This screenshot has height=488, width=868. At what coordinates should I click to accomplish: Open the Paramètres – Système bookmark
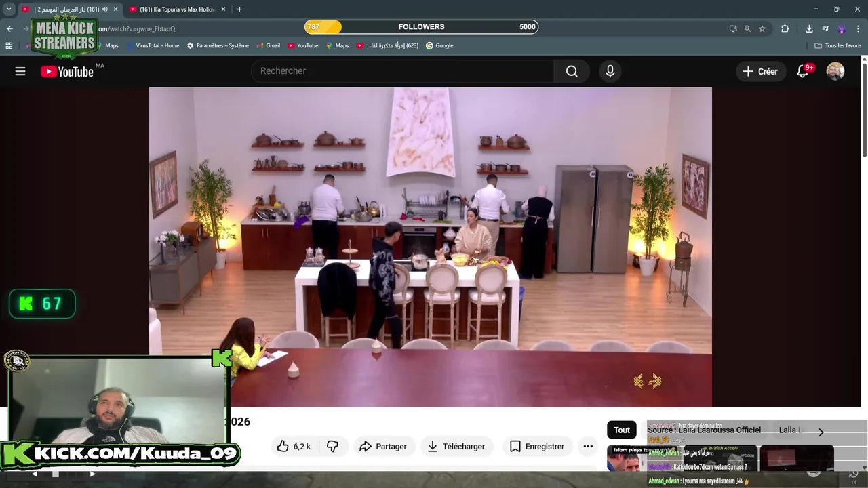pos(218,45)
